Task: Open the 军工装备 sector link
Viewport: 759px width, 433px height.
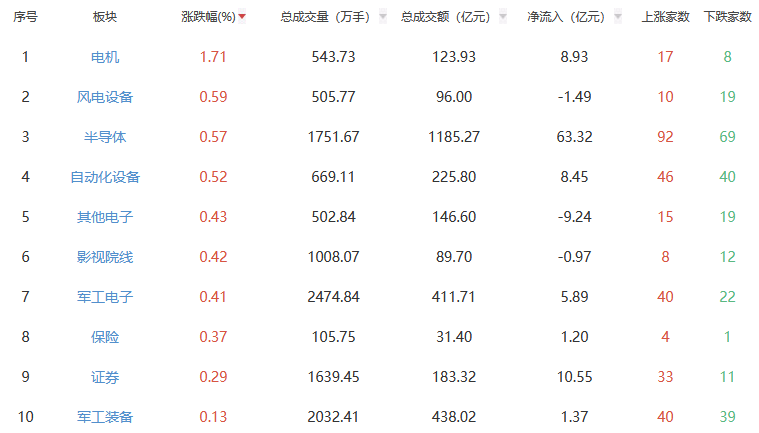Action: click(x=104, y=417)
